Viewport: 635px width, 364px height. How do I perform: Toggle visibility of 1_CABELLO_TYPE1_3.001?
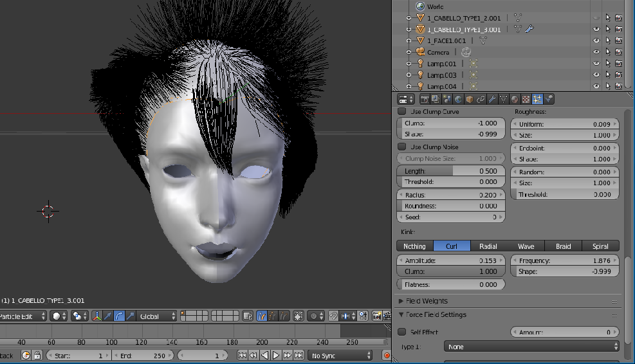(x=596, y=29)
